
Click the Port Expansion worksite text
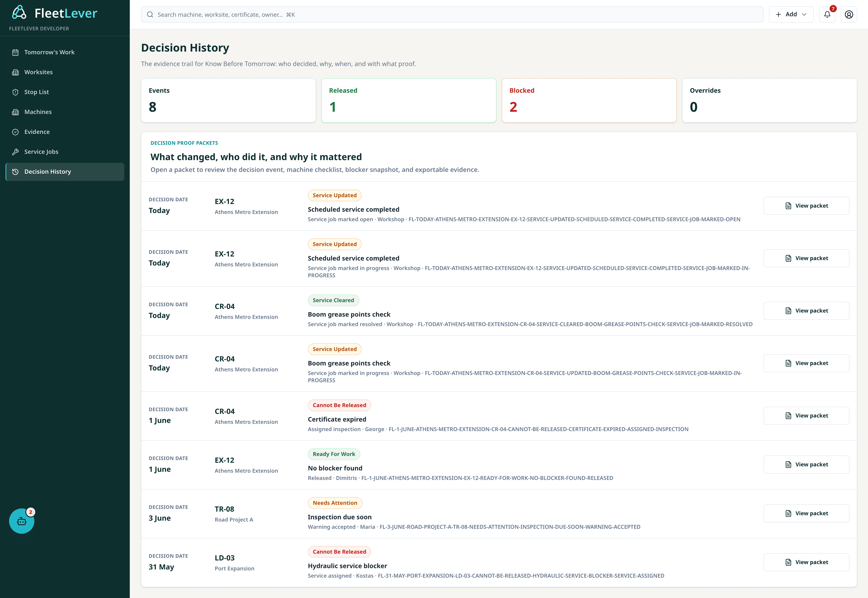[234, 568]
